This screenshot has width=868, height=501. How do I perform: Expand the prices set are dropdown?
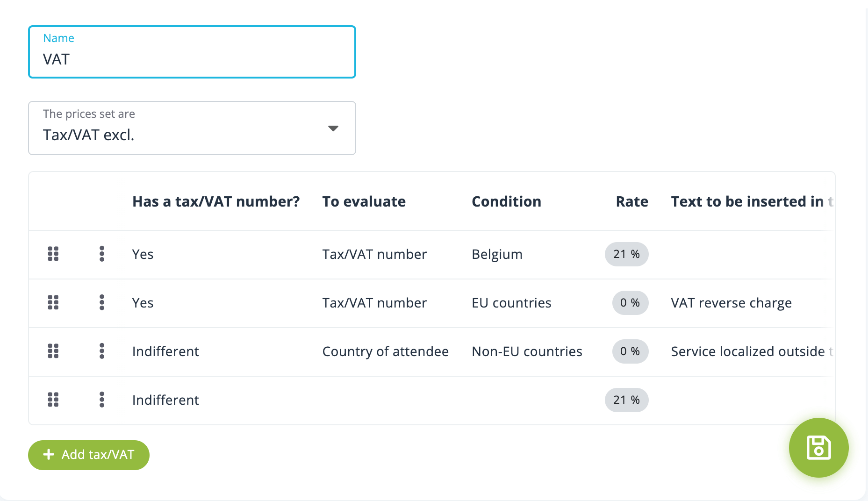(x=332, y=128)
